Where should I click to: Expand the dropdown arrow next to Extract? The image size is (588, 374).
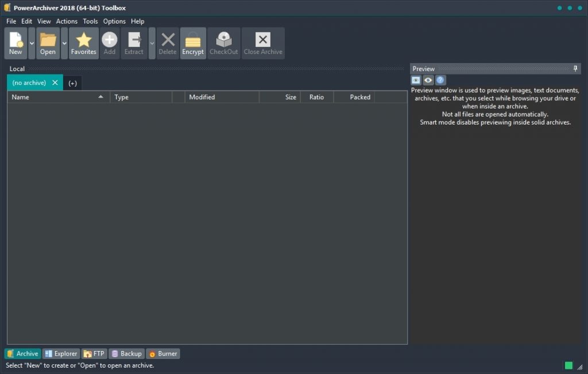click(152, 43)
